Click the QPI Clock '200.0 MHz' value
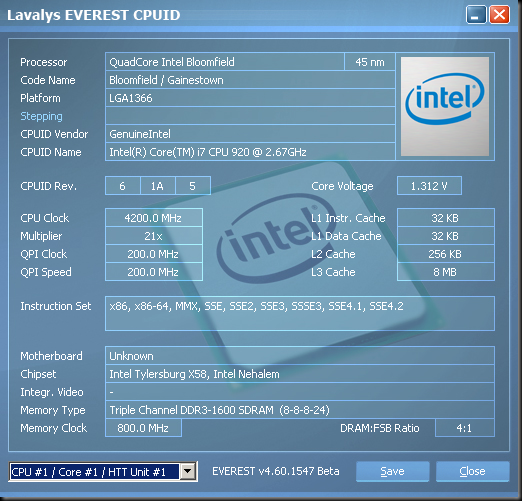Screen dimensions: 522x501 (x=154, y=254)
